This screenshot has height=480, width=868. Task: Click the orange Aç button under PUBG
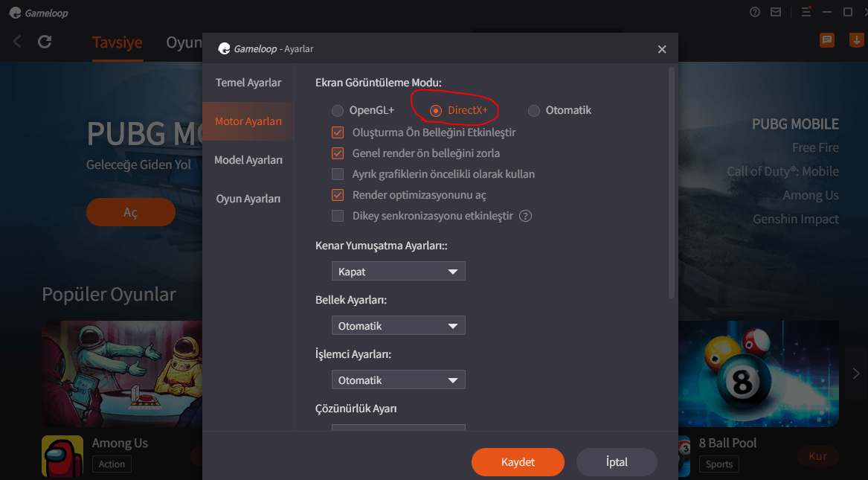click(x=131, y=212)
